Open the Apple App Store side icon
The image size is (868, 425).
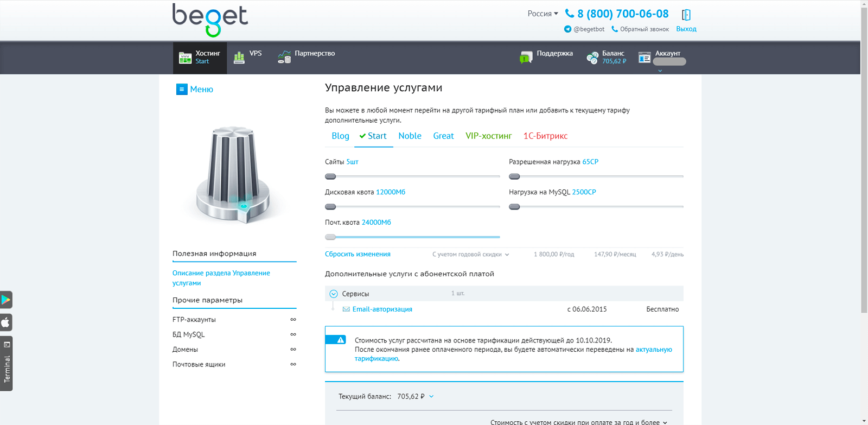click(6, 322)
